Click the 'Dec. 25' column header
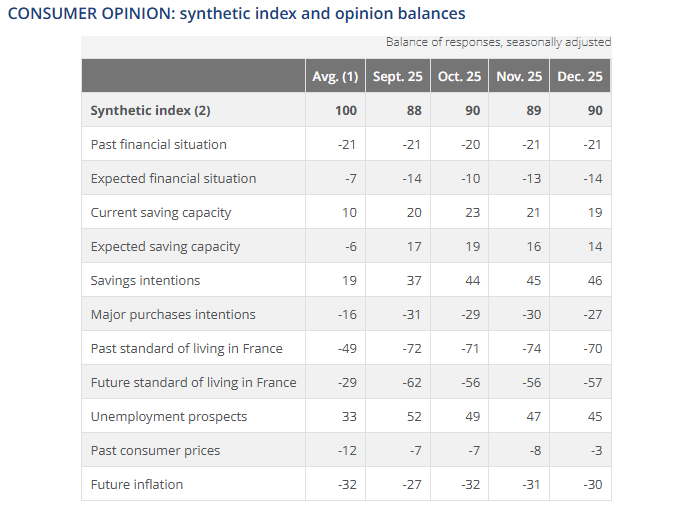Viewport: 678px width, 507px height. pos(580,76)
